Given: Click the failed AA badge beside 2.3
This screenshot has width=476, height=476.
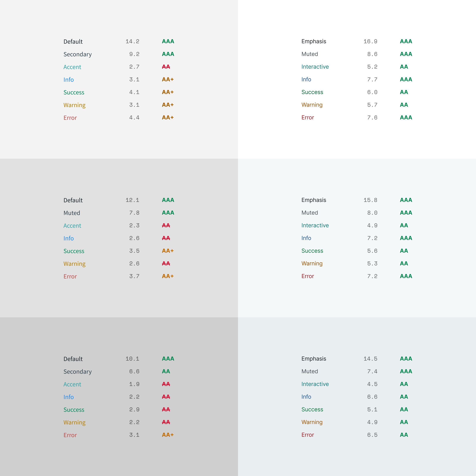Looking at the screenshot, I should [166, 226].
